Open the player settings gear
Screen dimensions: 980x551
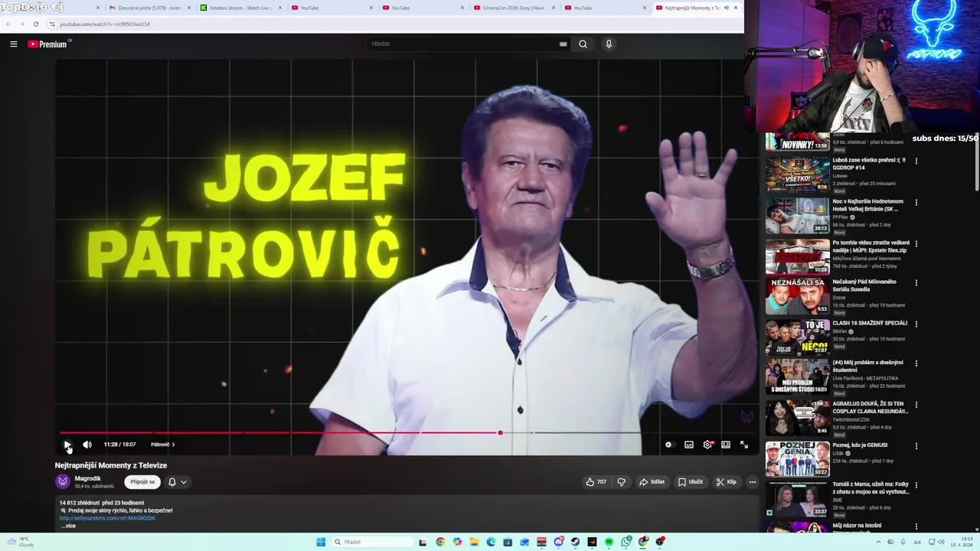[707, 445]
